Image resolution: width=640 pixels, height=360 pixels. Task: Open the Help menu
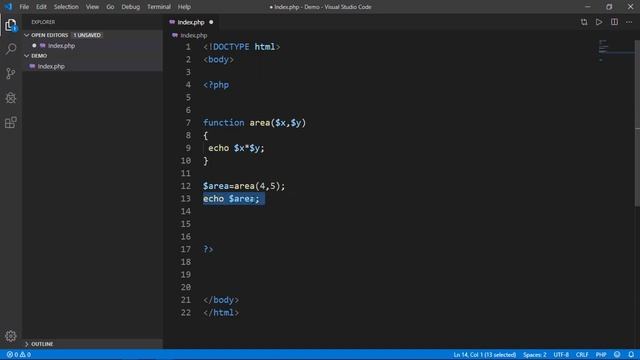184,7
